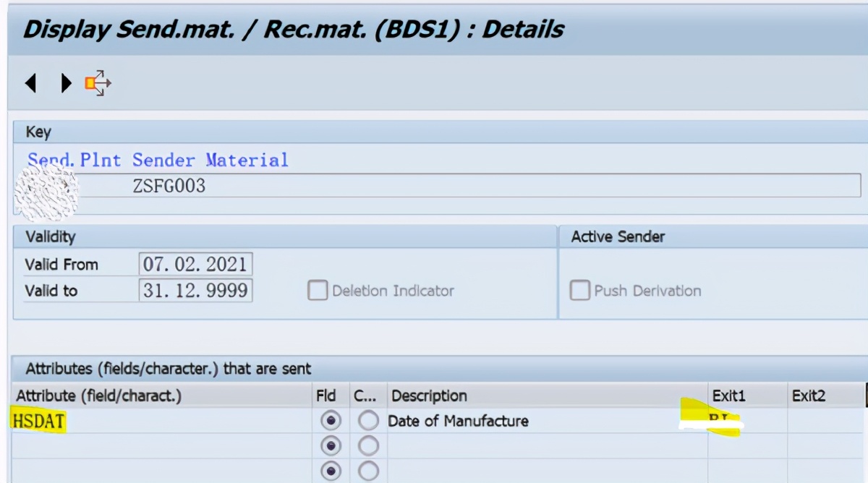Click the next entry arrow icon
Image resolution: width=868 pixels, height=483 pixels.
[x=65, y=83]
